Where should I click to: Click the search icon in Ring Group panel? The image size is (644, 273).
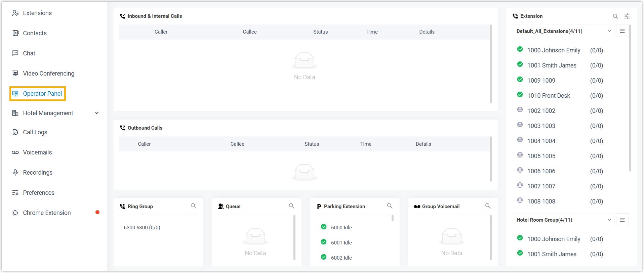[193, 206]
